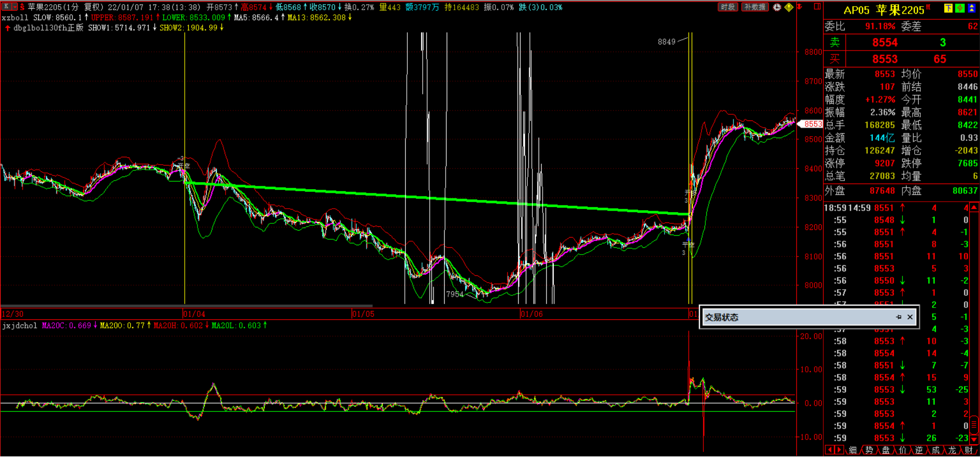Screen dimensions: 980x458
Task: Click the yellow 下 order icon
Action: point(948,8)
